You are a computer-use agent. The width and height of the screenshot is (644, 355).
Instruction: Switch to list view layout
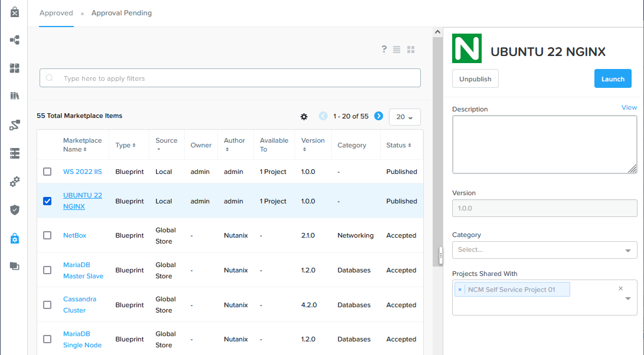pyautogui.click(x=397, y=50)
